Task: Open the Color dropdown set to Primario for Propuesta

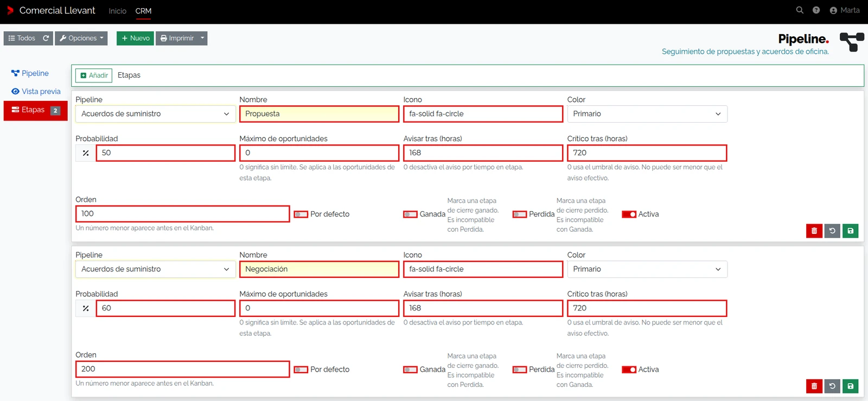Action: [647, 114]
